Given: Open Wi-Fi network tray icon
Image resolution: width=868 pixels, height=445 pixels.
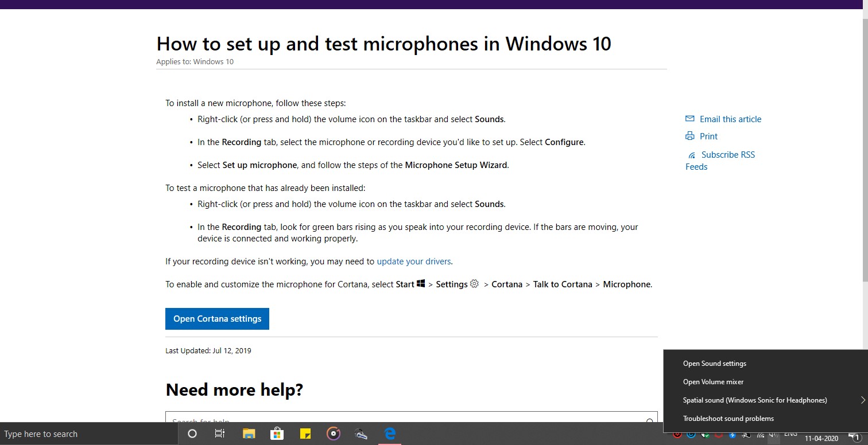Looking at the screenshot, I should (761, 435).
